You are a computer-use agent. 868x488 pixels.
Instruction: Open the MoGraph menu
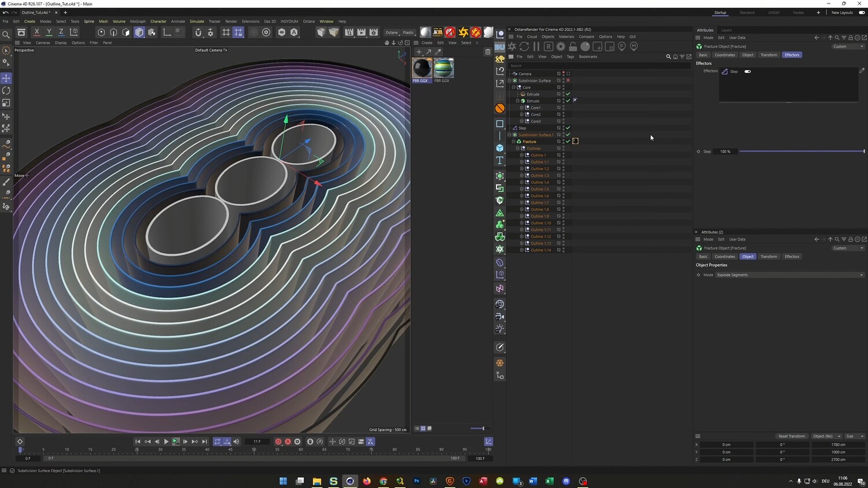138,21
